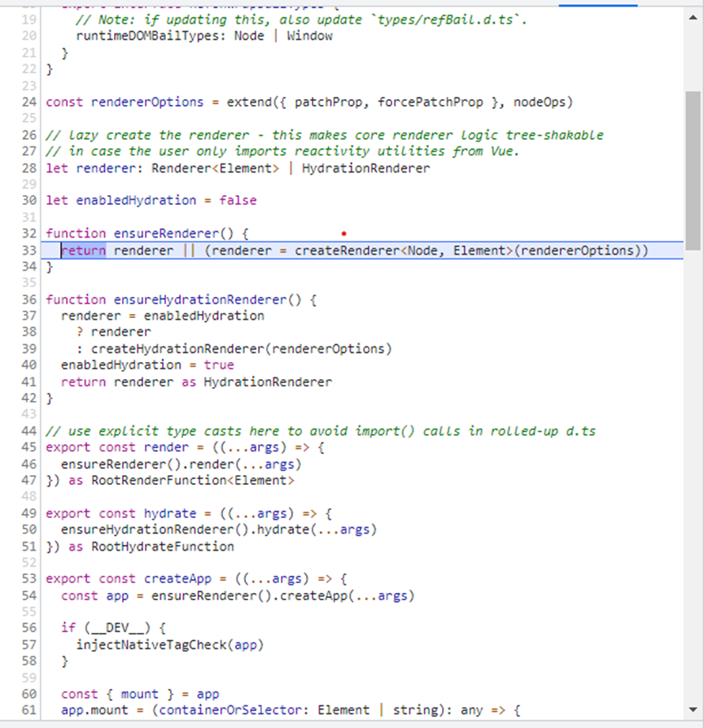Screen dimensions: 704x728
Task: Click the 'types/refBail.d.ts' comment reference
Action: (445, 20)
